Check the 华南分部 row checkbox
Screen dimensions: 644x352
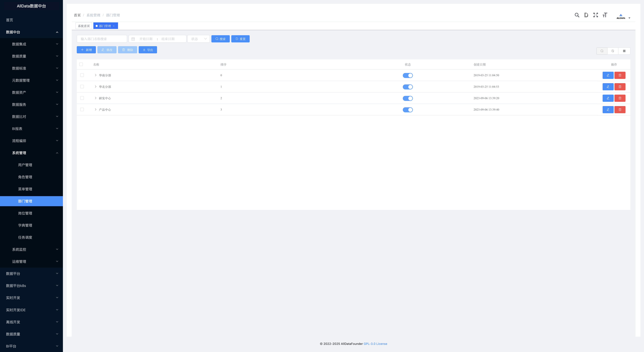[x=82, y=75]
